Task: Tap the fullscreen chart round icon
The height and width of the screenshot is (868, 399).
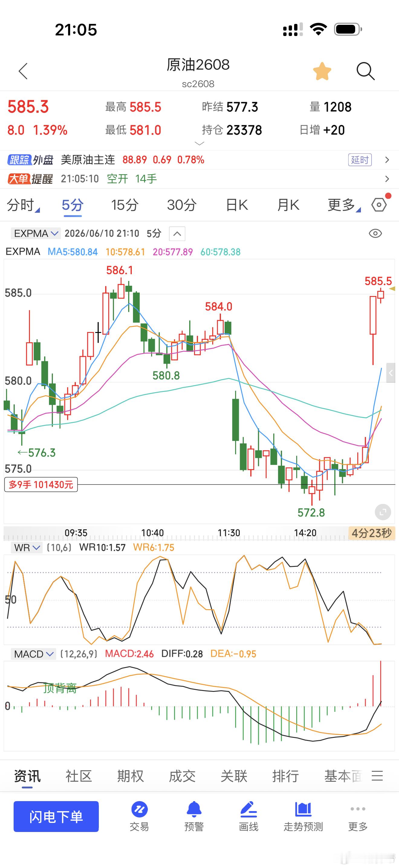Action: (383, 512)
